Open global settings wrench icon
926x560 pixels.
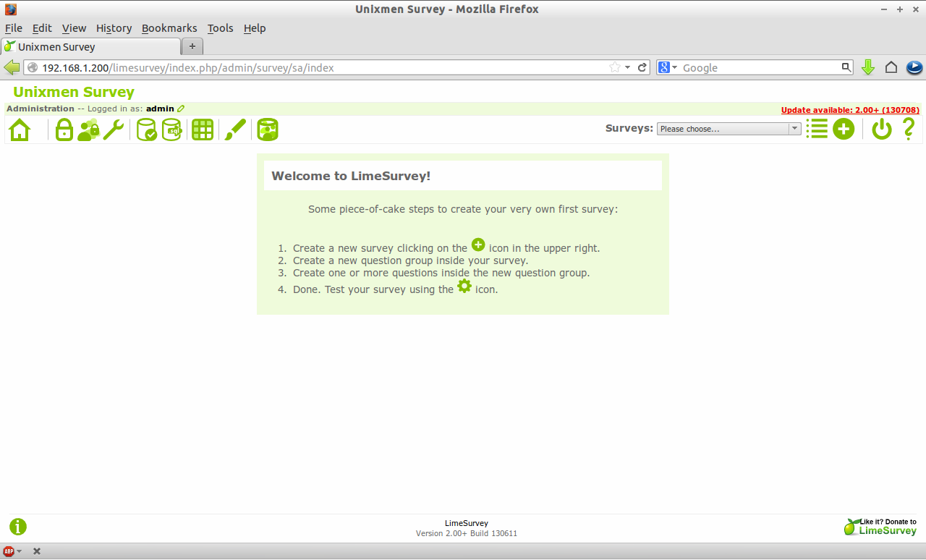pos(114,130)
